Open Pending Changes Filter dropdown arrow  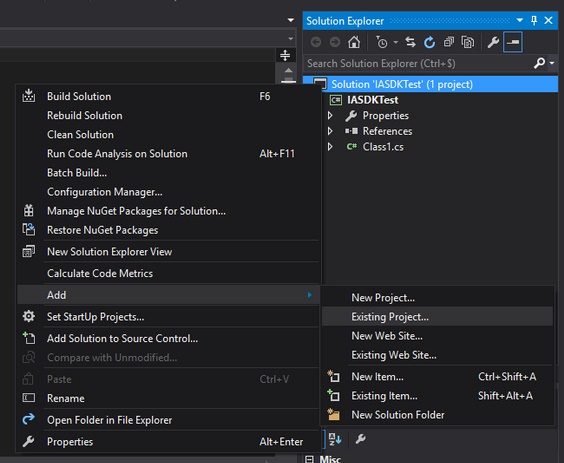click(396, 42)
